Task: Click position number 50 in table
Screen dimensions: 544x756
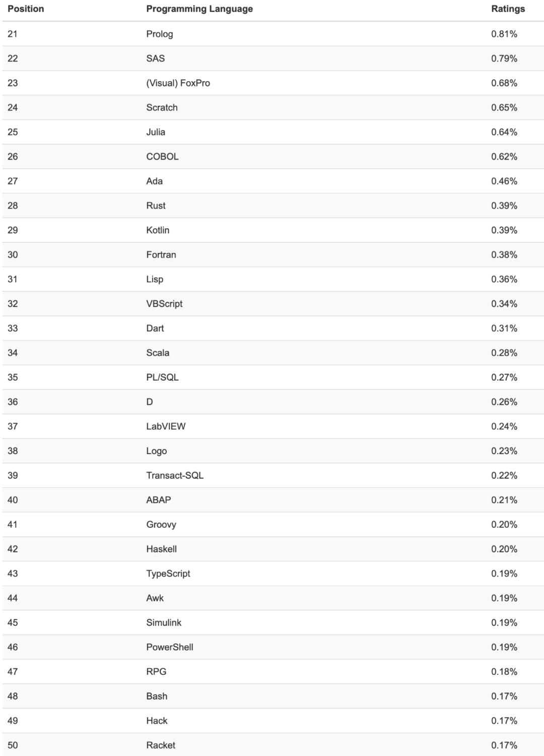Action: (x=13, y=745)
